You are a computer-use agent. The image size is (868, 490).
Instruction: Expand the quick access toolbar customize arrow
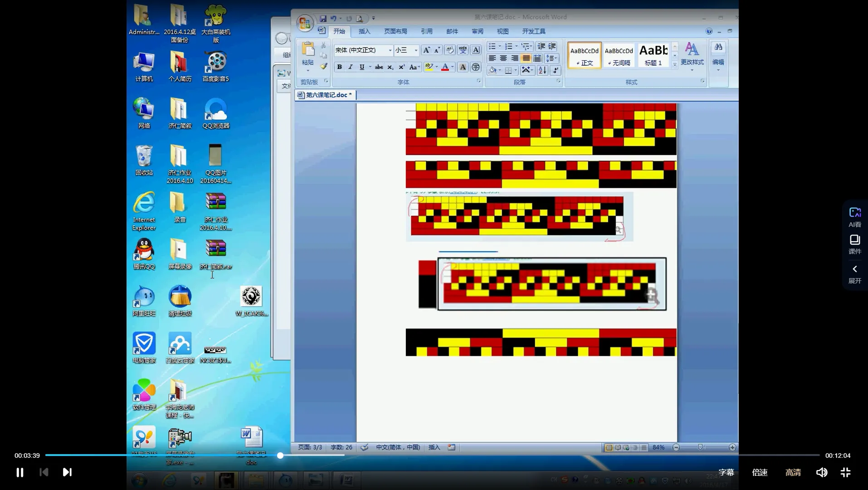coord(373,19)
